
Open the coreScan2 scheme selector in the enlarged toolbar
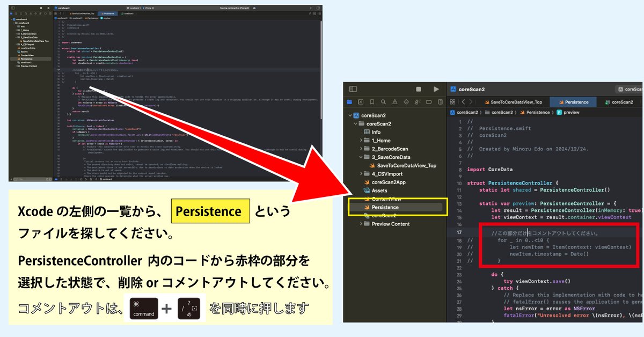[x=629, y=89]
